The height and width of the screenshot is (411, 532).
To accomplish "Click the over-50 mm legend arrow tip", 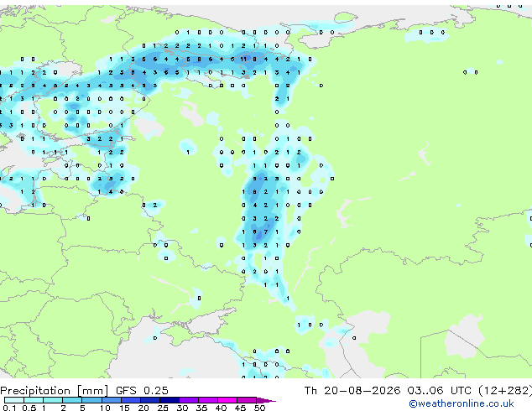I will coord(268,400).
